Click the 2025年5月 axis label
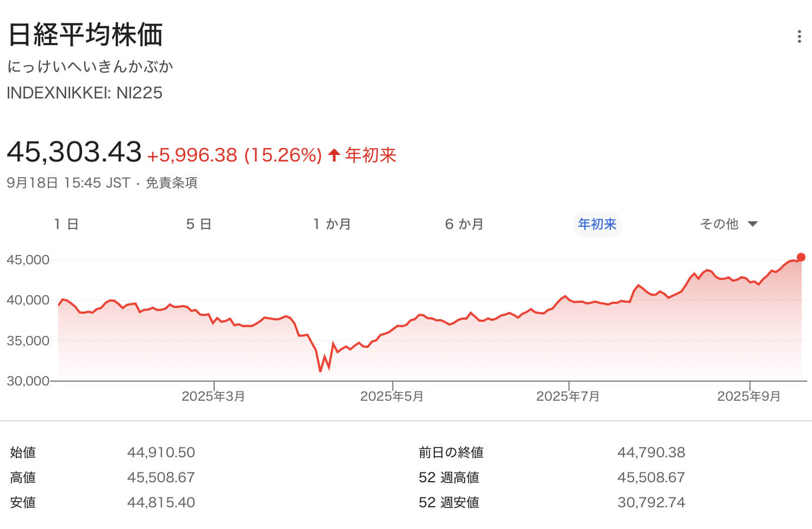This screenshot has height=529, width=812. pos(392,396)
